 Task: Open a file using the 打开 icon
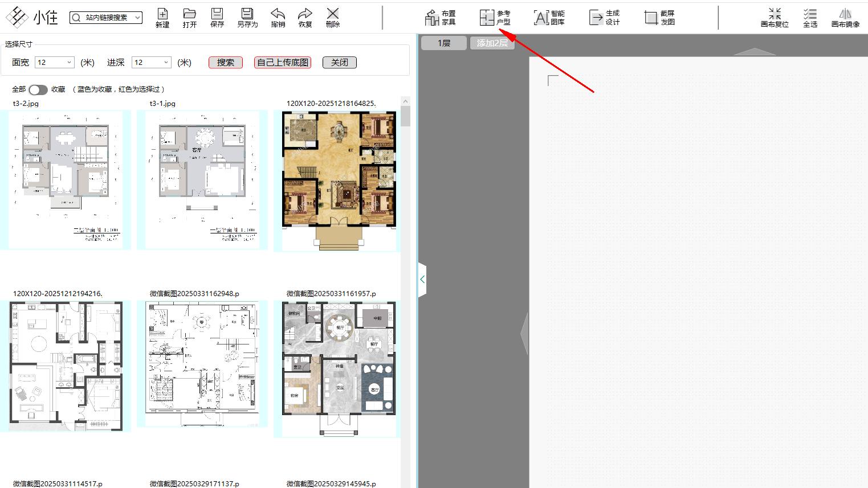(x=190, y=17)
